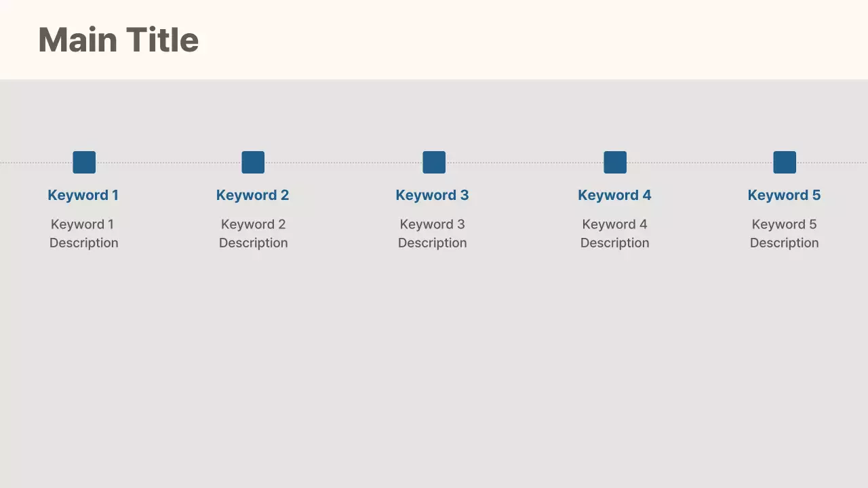Click the empty gray area below the descriptions

(434, 373)
